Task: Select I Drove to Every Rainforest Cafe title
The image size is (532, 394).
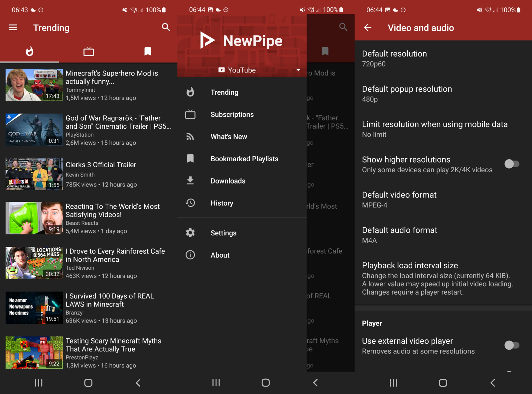Action: tap(115, 255)
